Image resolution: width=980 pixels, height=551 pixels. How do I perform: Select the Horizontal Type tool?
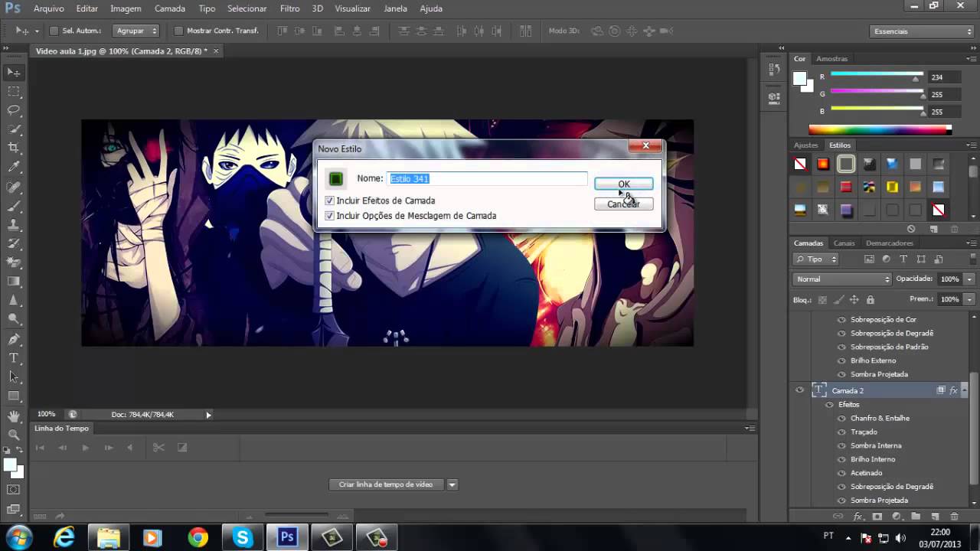coord(14,358)
